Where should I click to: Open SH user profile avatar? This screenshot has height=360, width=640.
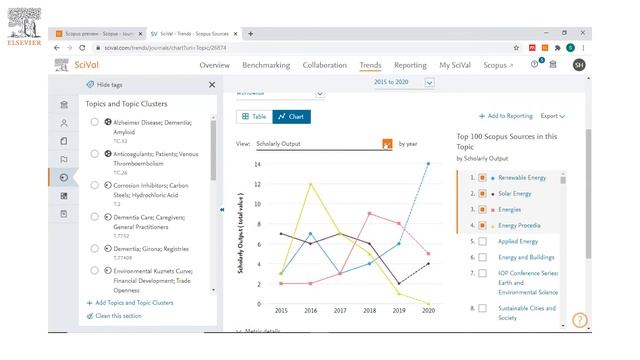coord(579,64)
